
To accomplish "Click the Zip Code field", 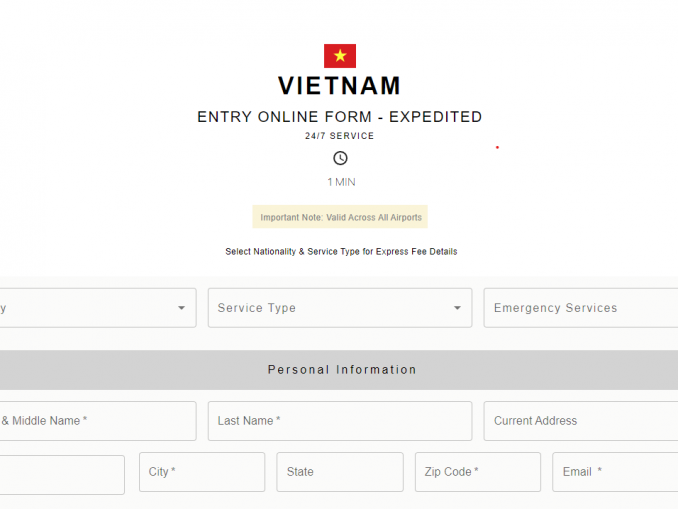I will tap(477, 472).
